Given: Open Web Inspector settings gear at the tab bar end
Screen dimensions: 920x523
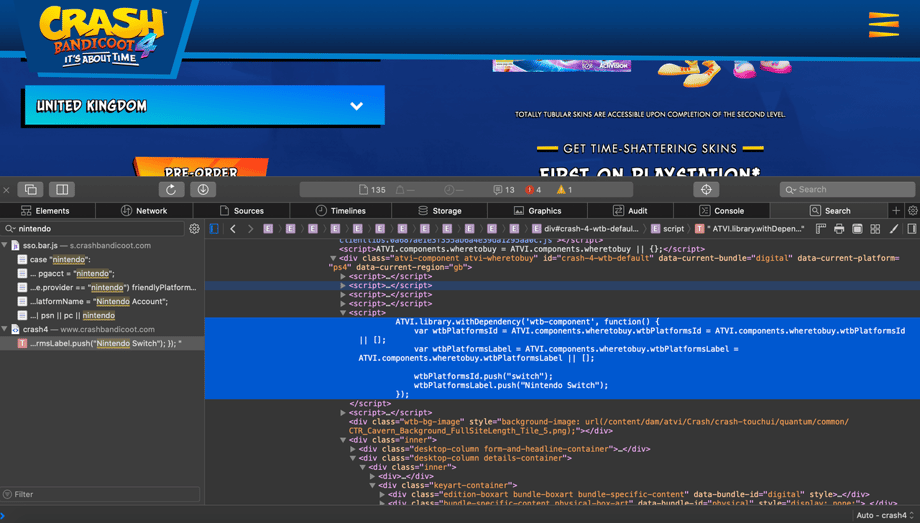Looking at the screenshot, I should (x=912, y=211).
